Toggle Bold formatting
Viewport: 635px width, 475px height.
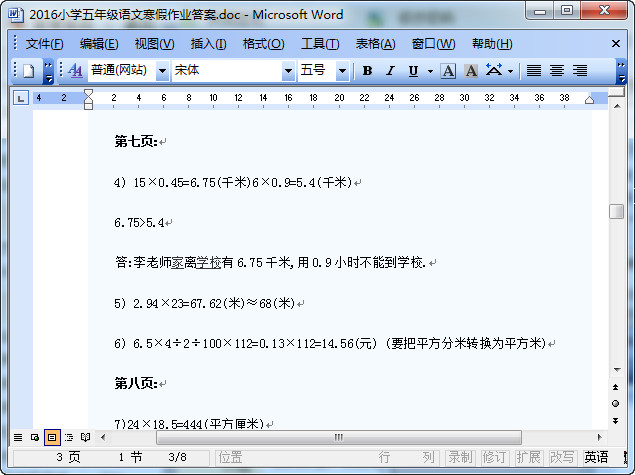click(x=367, y=71)
